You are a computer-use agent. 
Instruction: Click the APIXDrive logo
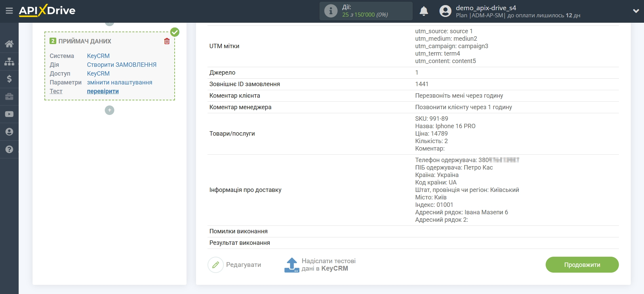(x=47, y=11)
